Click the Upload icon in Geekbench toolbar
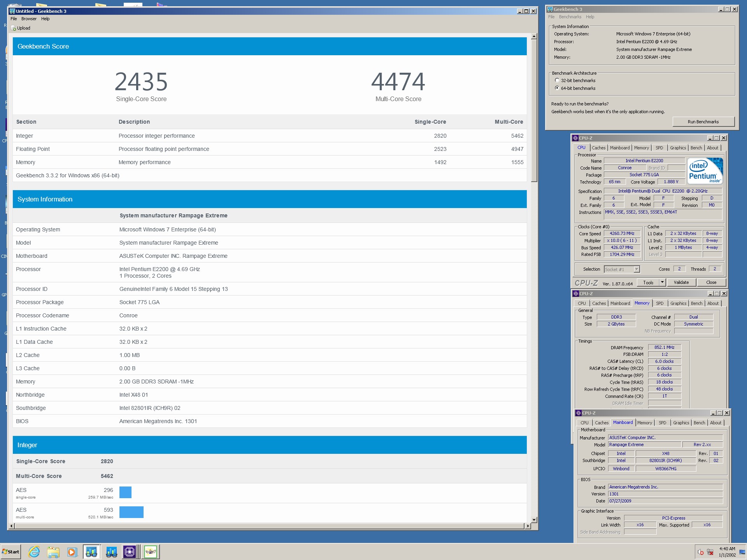 coord(14,28)
